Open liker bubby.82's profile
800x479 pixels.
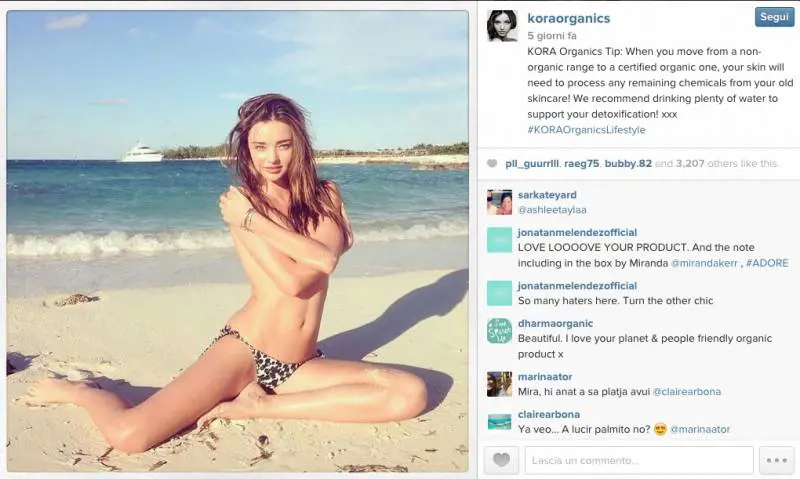628,164
